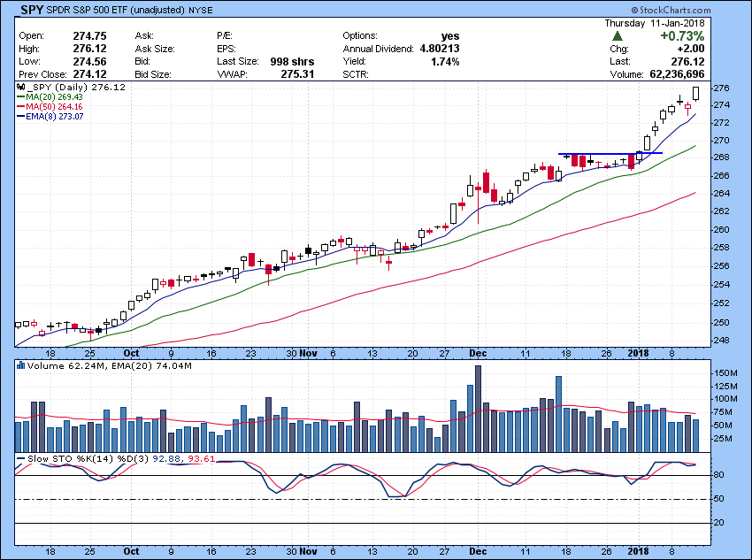Click the red MA(50) legend line marker
Image resolution: width=752 pixels, height=560 pixels.
(20, 106)
